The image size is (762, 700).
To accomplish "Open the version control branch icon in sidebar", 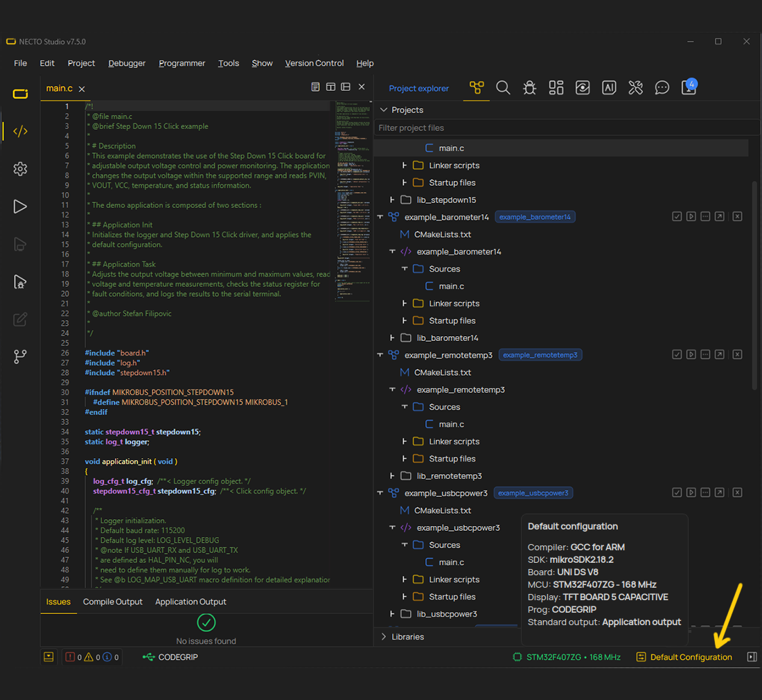I will click(20, 357).
